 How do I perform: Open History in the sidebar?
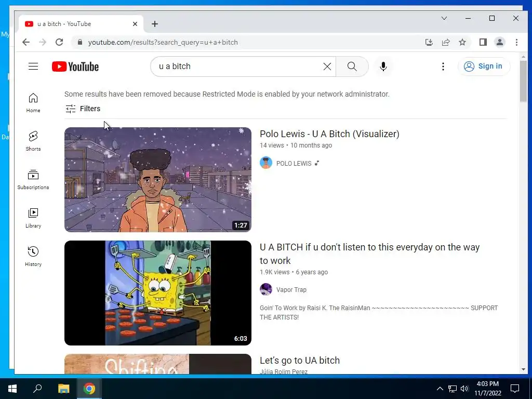[33, 257]
